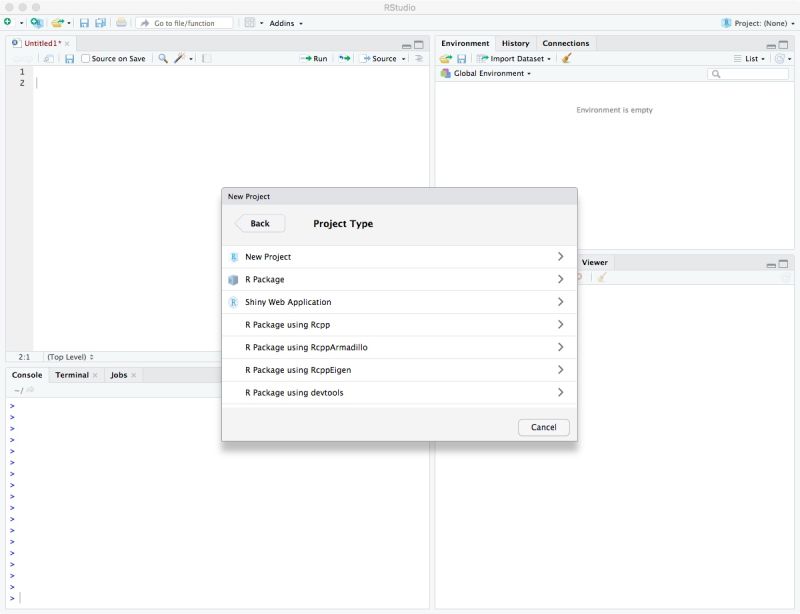
Task: Click the Find/Replace magnifier icon
Action: (163, 58)
